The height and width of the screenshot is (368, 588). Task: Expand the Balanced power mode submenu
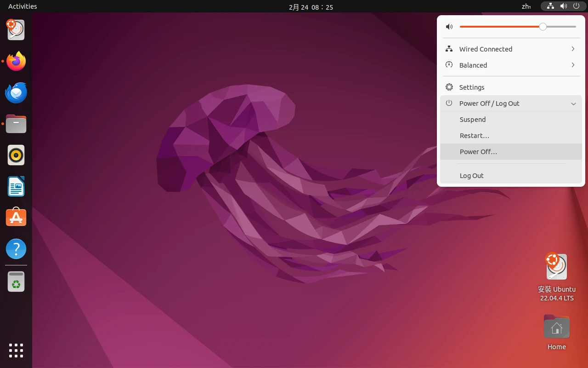pyautogui.click(x=511, y=65)
